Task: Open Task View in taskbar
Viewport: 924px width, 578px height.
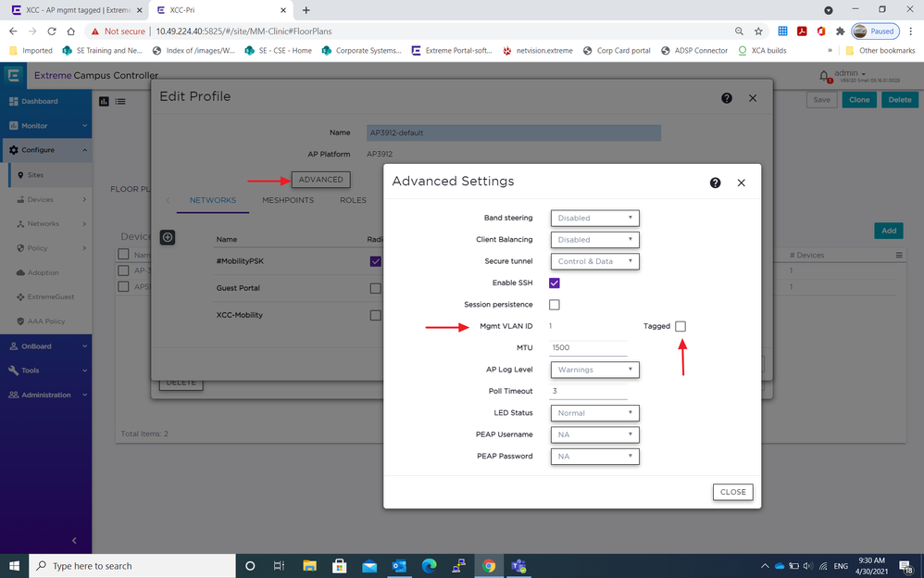Action: [279, 566]
